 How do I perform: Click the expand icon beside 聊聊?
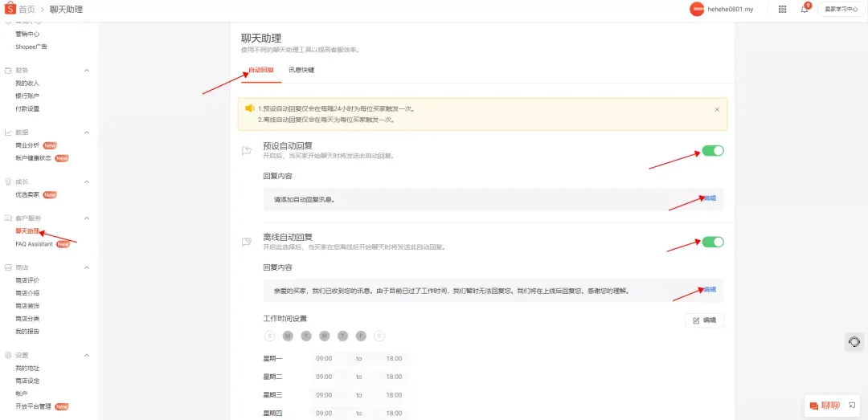(852, 406)
